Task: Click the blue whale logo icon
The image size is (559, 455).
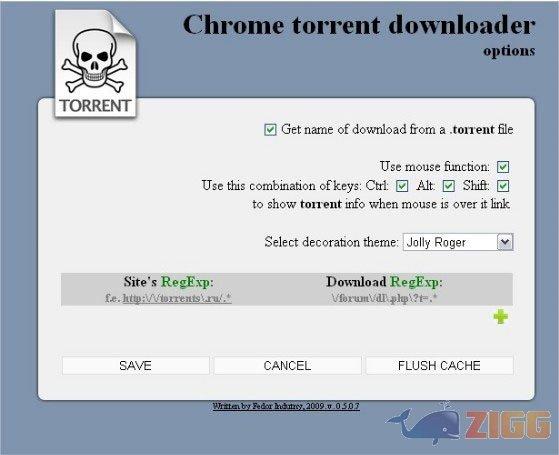Action: pos(424,424)
